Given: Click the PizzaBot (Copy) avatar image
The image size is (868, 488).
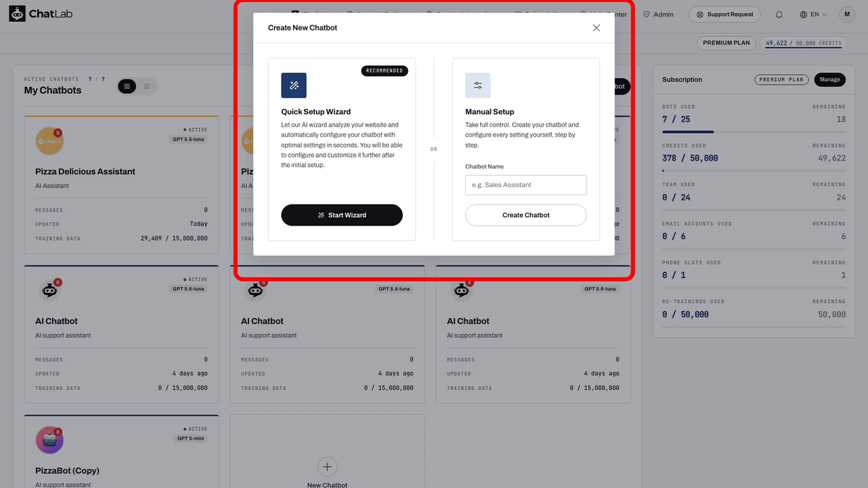Looking at the screenshot, I should tap(49, 440).
